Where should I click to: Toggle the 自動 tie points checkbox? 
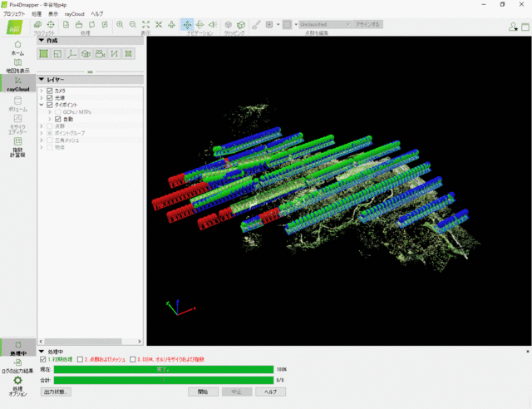(57, 119)
